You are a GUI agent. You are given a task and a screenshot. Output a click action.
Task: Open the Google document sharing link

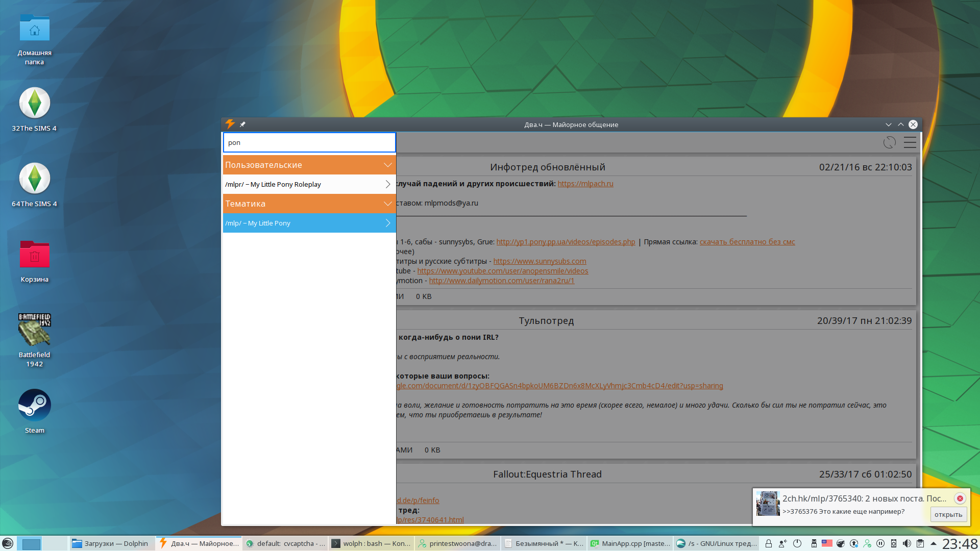pyautogui.click(x=560, y=386)
